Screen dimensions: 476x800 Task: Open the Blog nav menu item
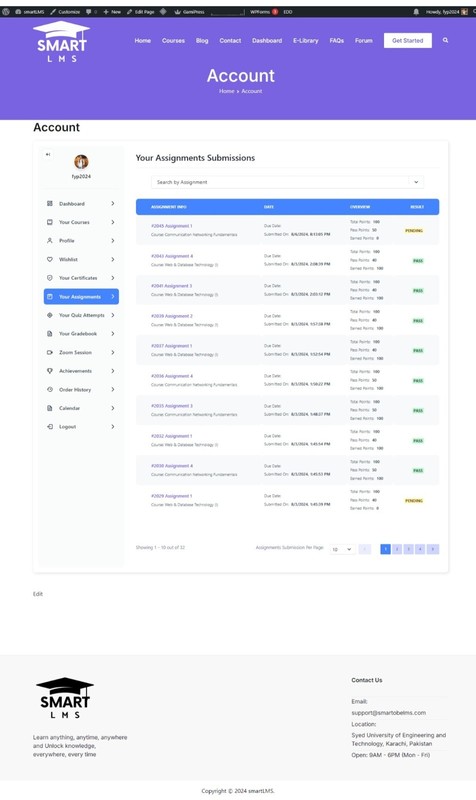(202, 40)
